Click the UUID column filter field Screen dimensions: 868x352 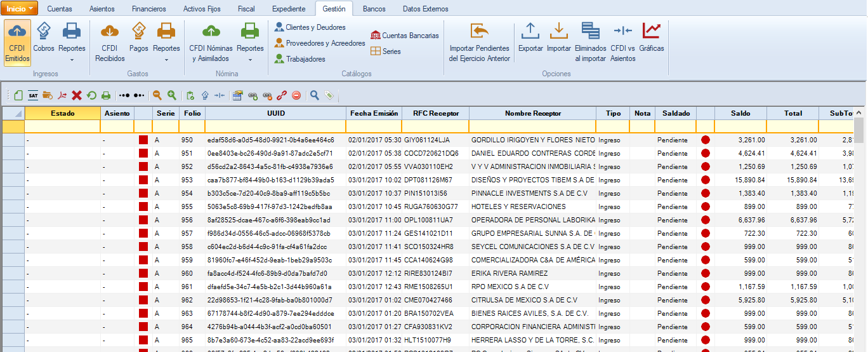[x=276, y=126]
